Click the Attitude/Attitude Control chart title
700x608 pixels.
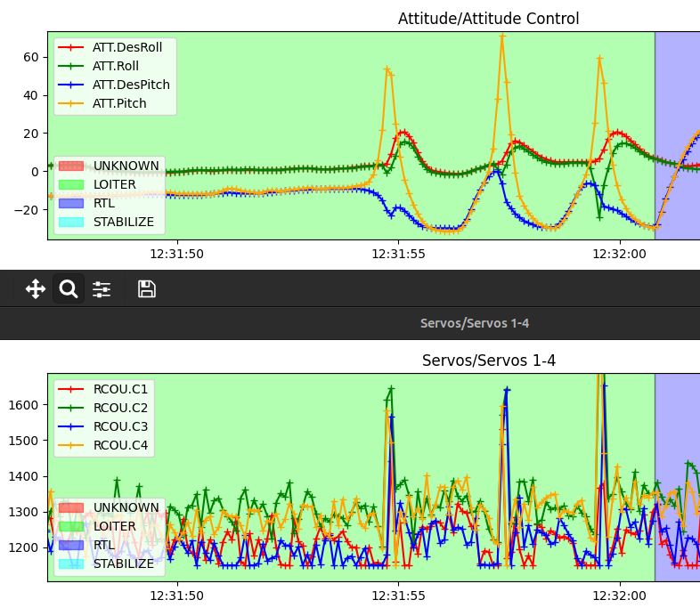[488, 19]
